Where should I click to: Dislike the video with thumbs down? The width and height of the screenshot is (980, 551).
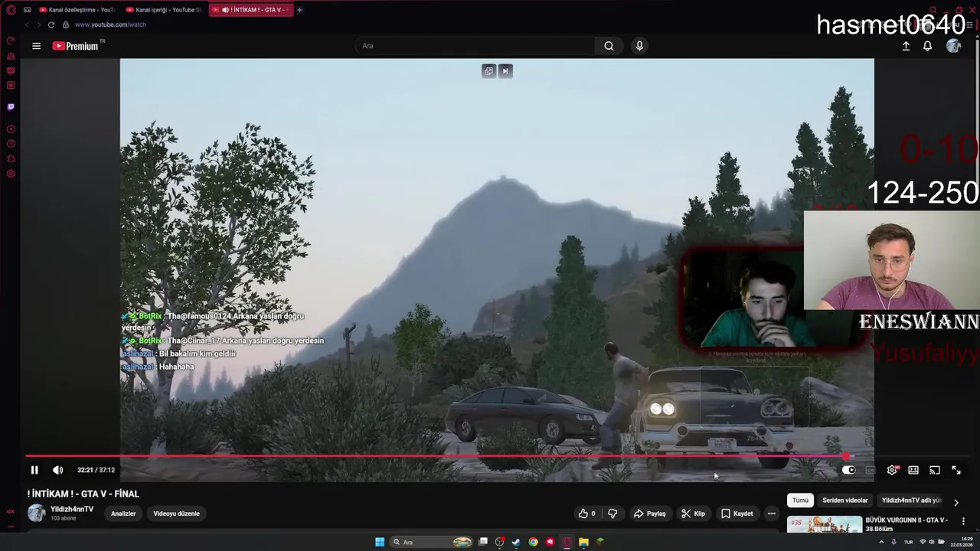click(612, 514)
